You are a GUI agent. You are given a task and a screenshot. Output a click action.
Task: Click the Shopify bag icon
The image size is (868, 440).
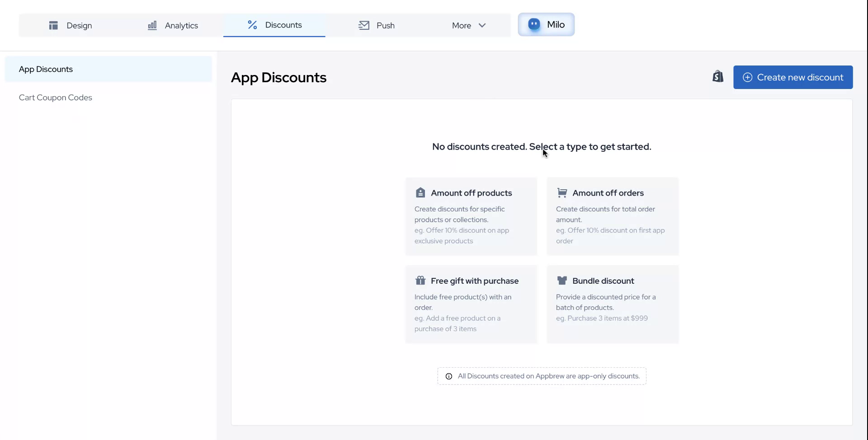point(717,76)
